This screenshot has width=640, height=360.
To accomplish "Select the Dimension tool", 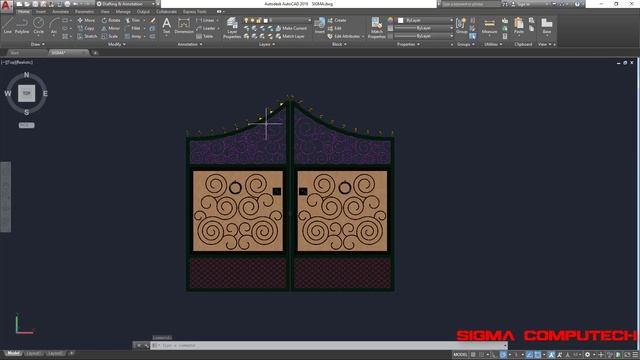I will coord(184,25).
